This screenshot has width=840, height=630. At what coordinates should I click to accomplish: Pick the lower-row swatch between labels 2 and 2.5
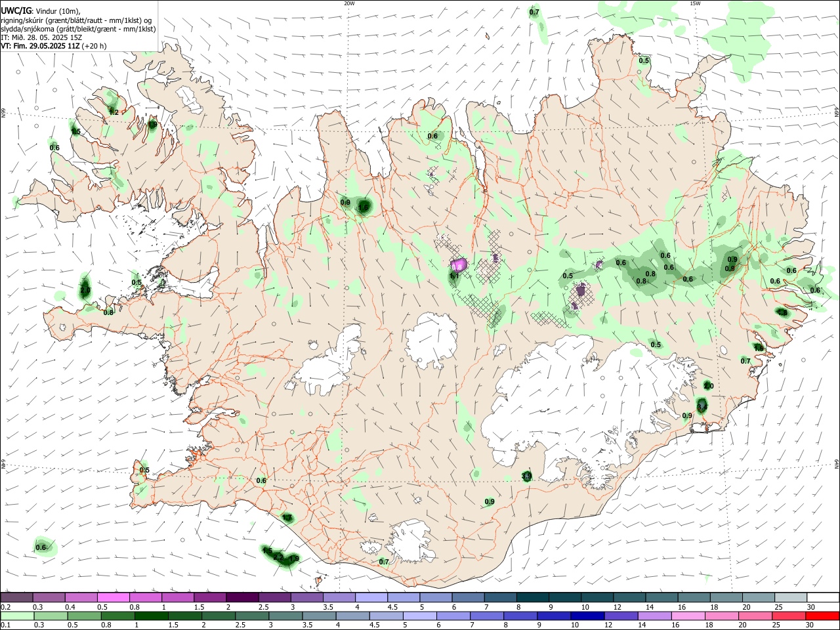(219, 616)
